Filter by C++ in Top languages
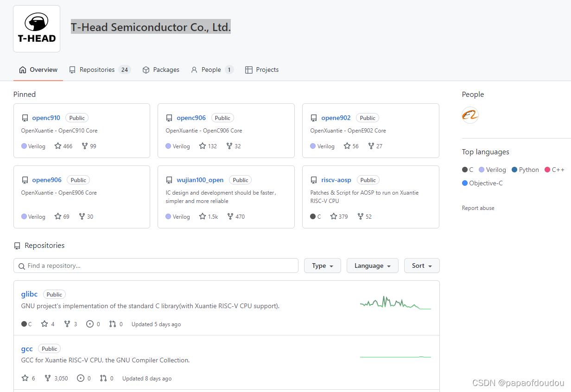 coord(554,170)
